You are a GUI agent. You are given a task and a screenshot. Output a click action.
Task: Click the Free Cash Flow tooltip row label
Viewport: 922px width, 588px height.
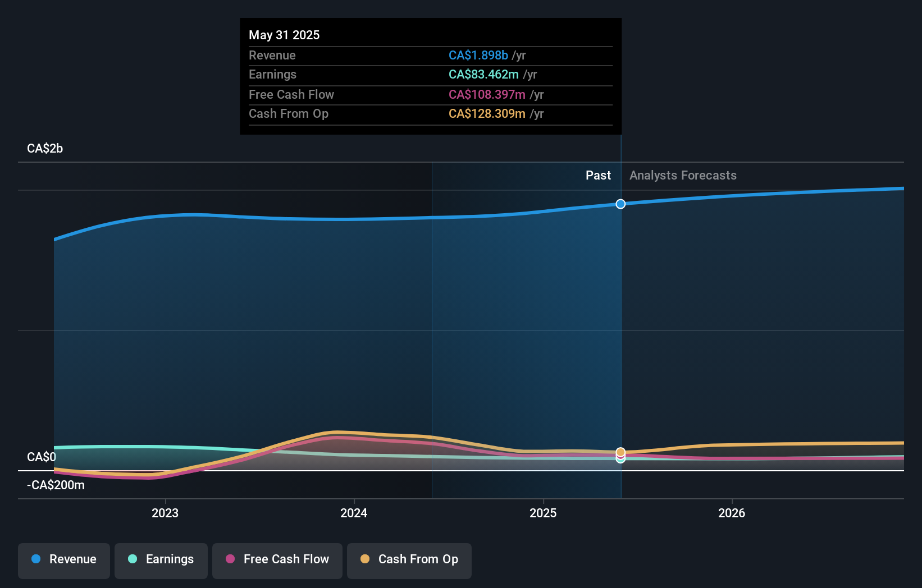coord(291,94)
